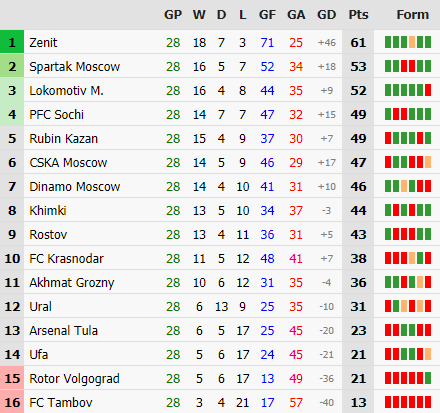Screen dimensions: 440x413
Task: Open Rubin Kazan team page
Action: [64, 139]
